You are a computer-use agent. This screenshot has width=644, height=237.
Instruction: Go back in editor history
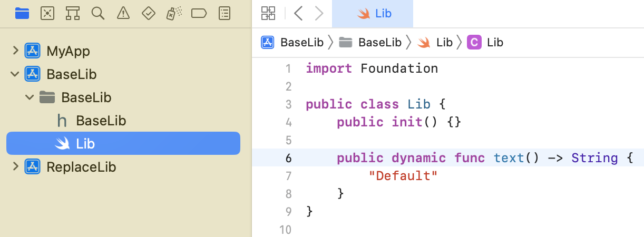(298, 13)
